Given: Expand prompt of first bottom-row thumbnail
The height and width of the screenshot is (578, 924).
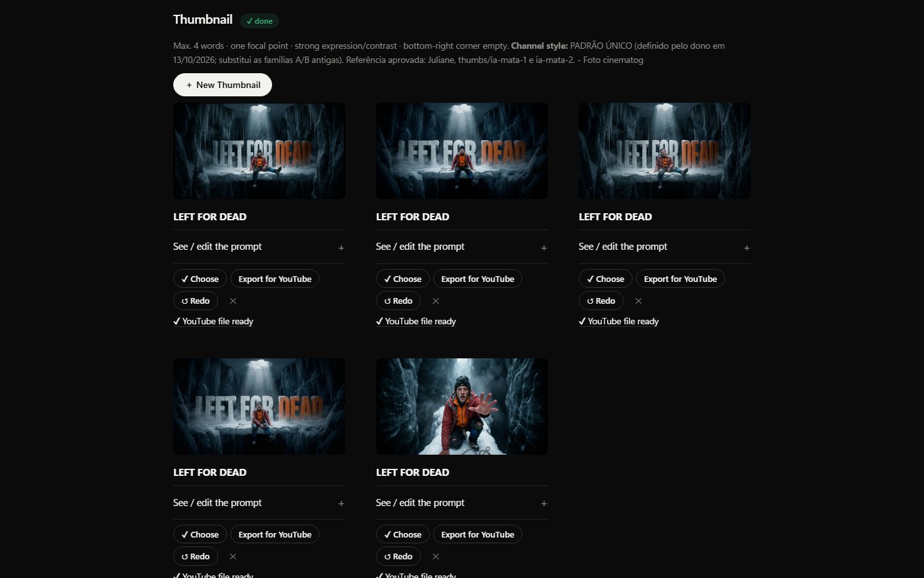Looking at the screenshot, I should point(259,503).
